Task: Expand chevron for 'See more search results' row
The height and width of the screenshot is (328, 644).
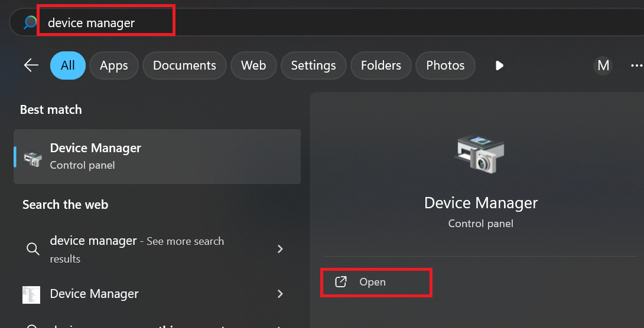Action: click(280, 249)
